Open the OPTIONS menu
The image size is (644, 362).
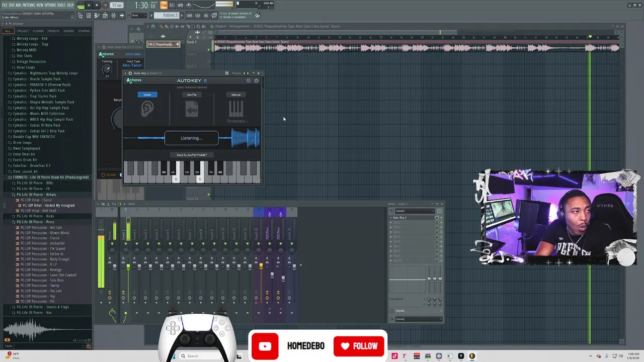click(x=50, y=5)
